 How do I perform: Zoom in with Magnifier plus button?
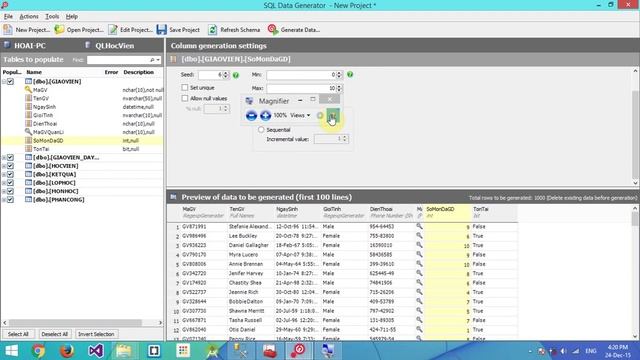(265, 116)
